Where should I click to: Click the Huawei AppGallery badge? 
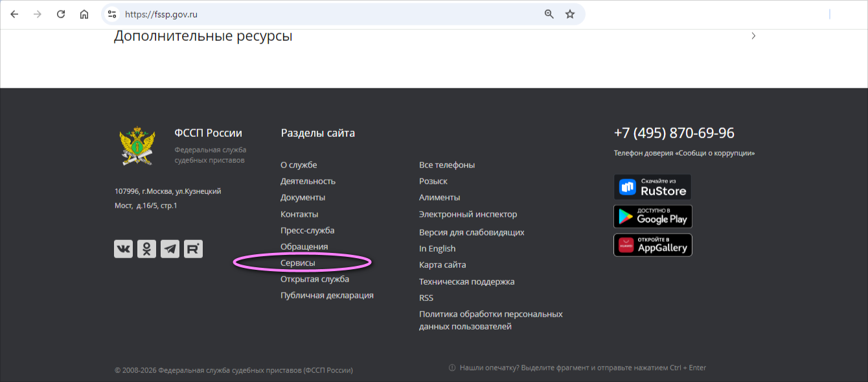pyautogui.click(x=652, y=245)
